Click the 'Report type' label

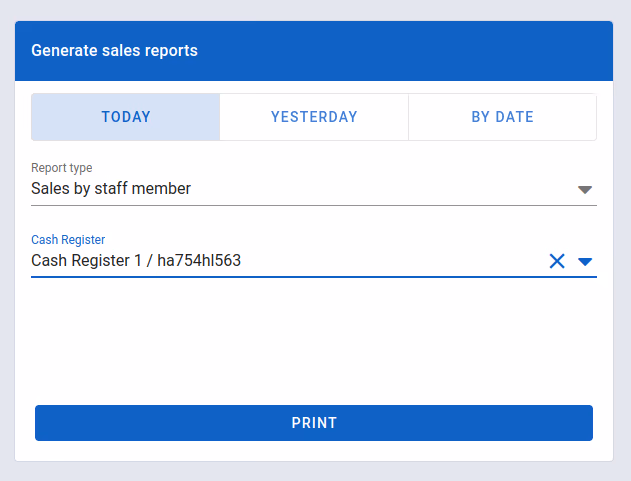tap(62, 167)
